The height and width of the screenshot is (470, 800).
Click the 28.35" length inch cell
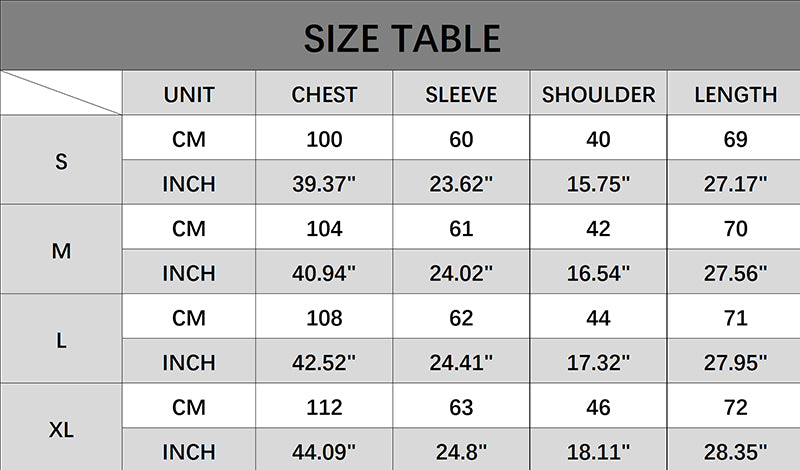735,451
